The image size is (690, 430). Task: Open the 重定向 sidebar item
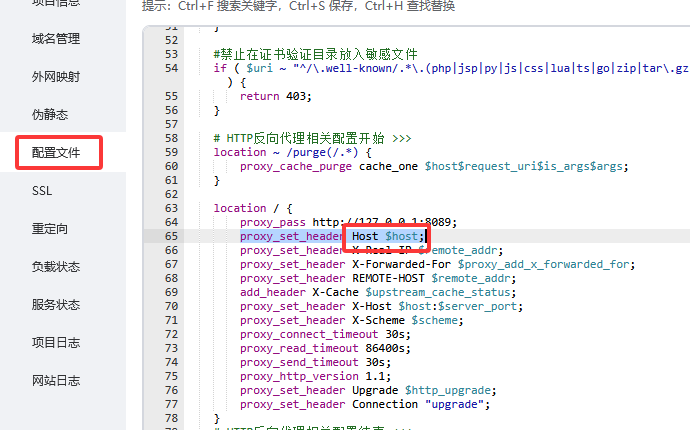[49, 229]
